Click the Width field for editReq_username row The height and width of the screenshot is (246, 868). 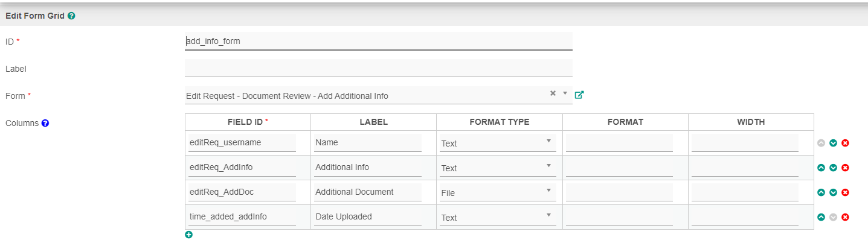745,143
